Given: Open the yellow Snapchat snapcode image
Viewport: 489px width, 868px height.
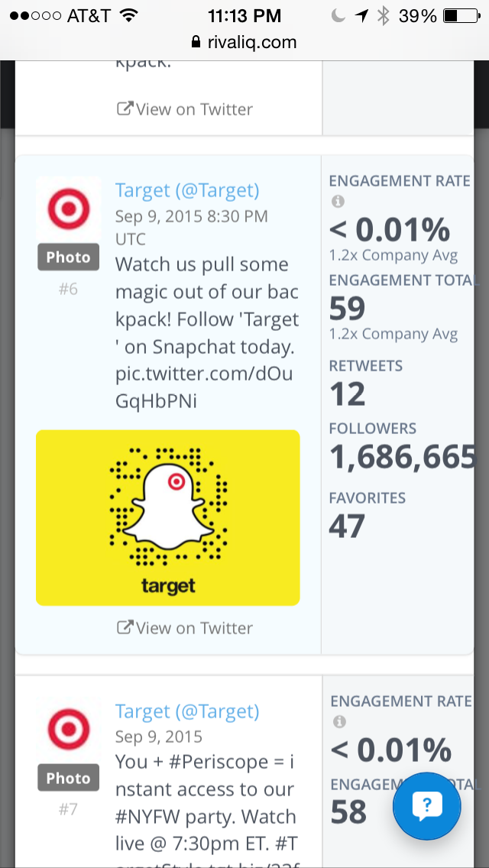Looking at the screenshot, I should coord(168,517).
